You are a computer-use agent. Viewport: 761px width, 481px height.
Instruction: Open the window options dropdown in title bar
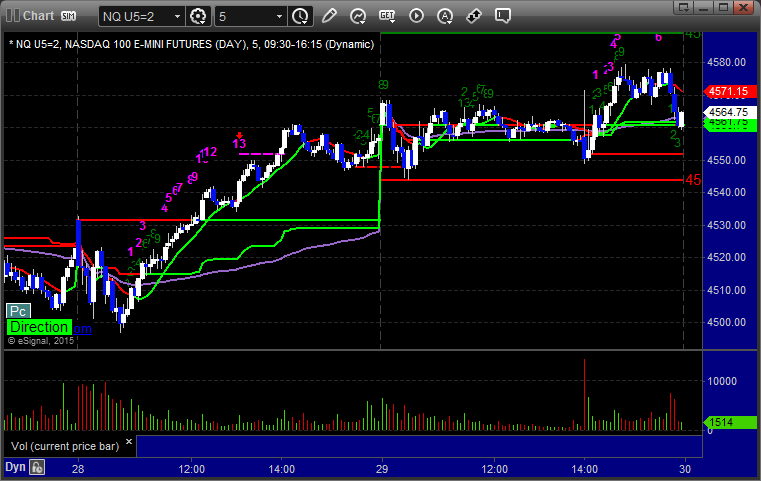click(684, 7)
